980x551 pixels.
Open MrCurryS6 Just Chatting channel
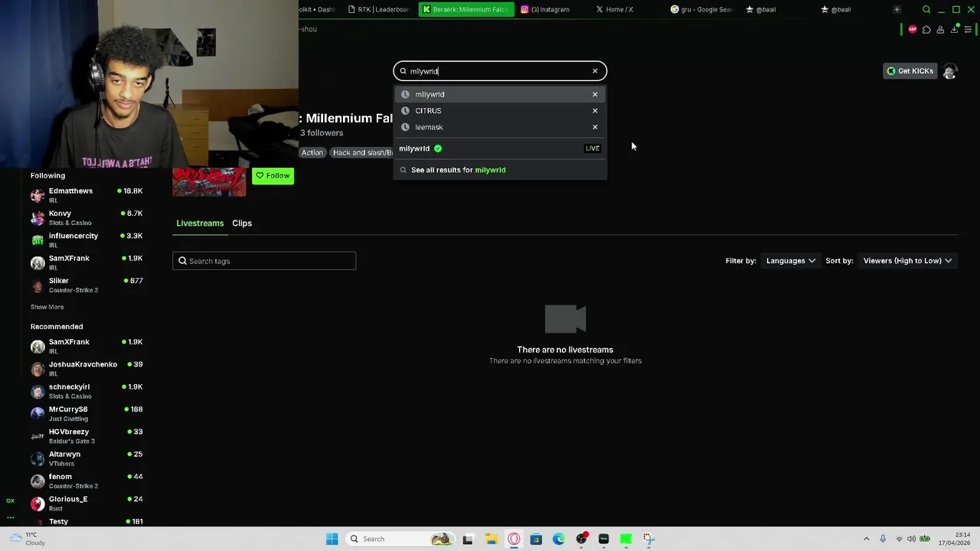point(87,414)
